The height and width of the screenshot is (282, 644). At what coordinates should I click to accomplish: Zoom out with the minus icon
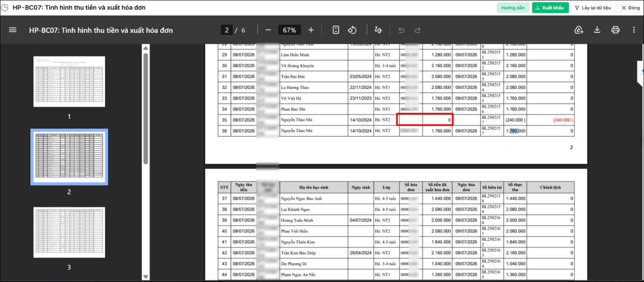click(268, 30)
